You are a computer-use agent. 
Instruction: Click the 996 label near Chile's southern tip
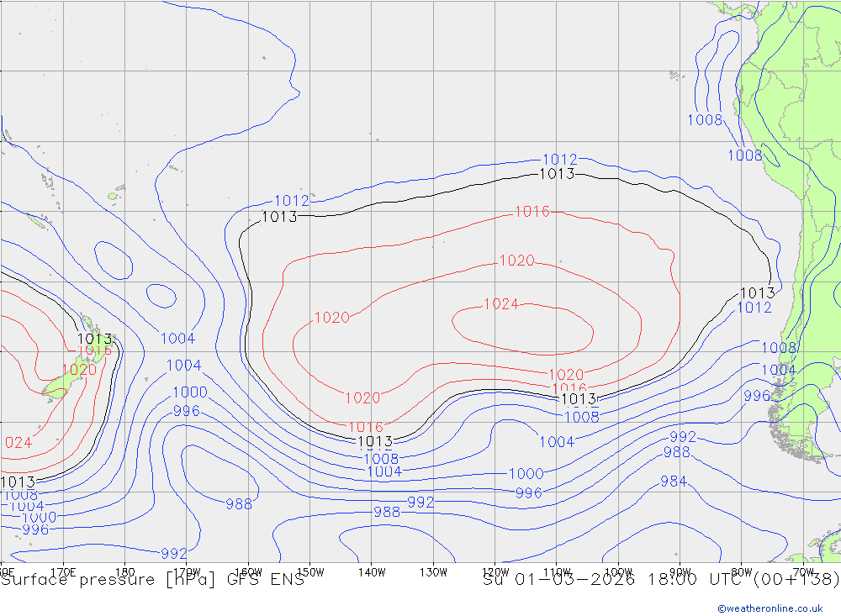pos(757,396)
